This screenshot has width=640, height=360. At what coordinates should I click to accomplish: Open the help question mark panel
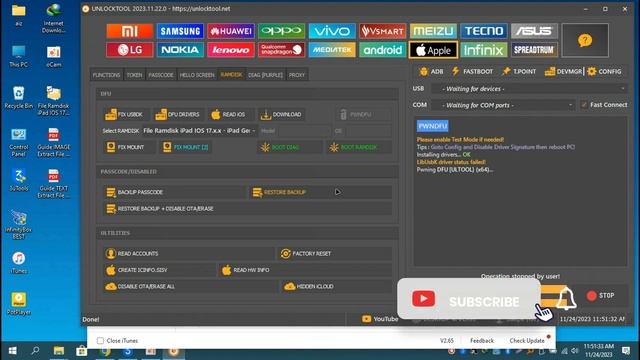[585, 40]
